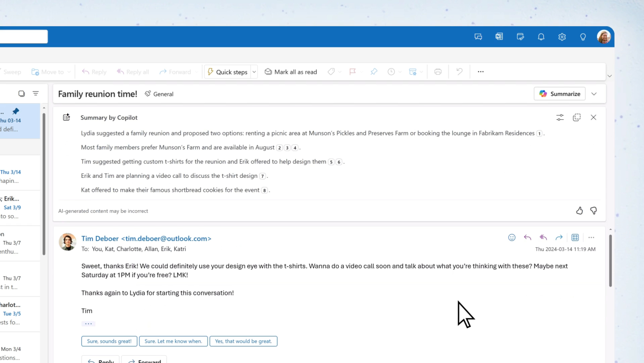The height and width of the screenshot is (363, 644).
Task: Open the account profile picture
Action: coord(604,37)
